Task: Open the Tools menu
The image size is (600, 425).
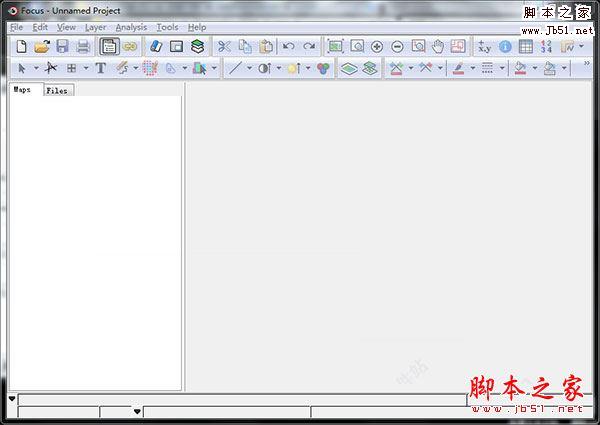Action: 167,27
